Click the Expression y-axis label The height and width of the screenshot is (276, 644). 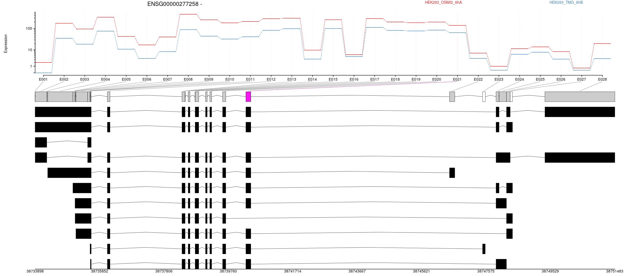6,44
